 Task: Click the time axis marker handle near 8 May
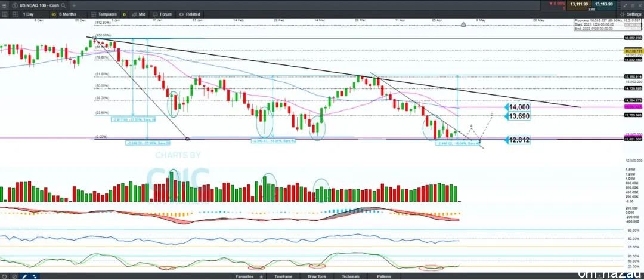(463, 24)
